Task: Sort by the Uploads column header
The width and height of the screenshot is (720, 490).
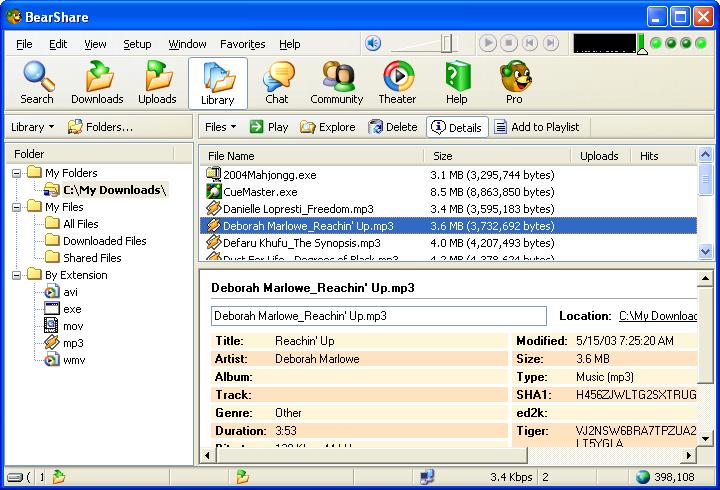Action: pos(600,156)
